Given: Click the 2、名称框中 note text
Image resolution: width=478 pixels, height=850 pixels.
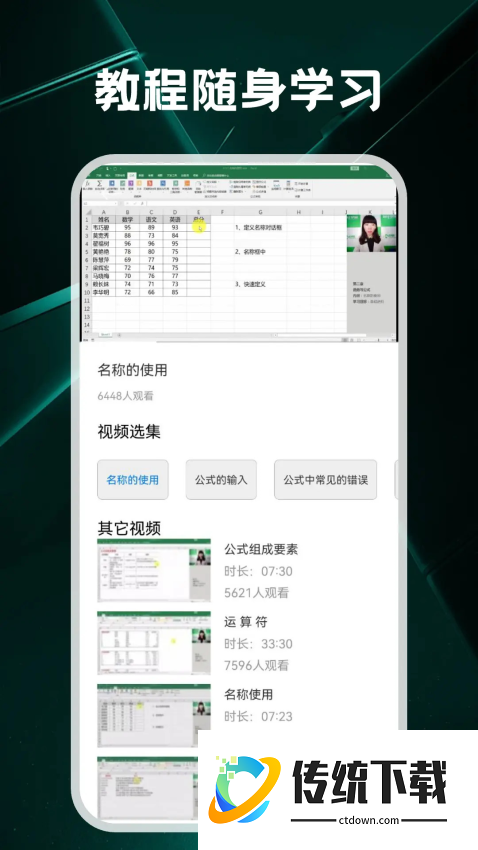Looking at the screenshot, I should coord(250,252).
